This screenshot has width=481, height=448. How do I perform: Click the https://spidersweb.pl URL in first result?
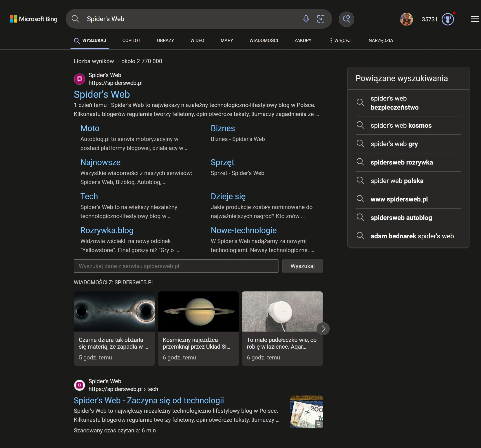pyautogui.click(x=116, y=83)
